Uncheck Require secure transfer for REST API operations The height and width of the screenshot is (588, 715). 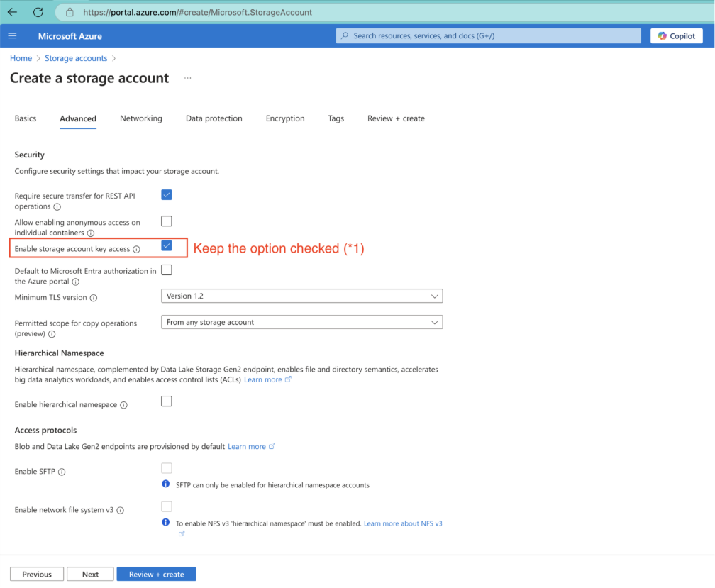pos(166,194)
